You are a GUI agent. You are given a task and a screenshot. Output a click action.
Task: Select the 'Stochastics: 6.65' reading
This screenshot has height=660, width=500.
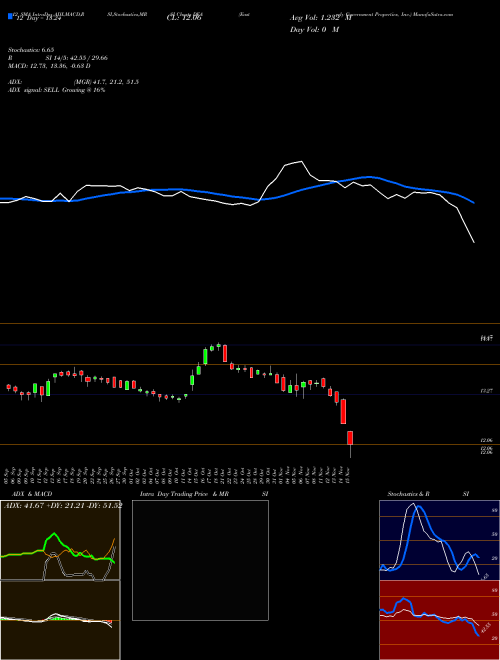pos(31,50)
